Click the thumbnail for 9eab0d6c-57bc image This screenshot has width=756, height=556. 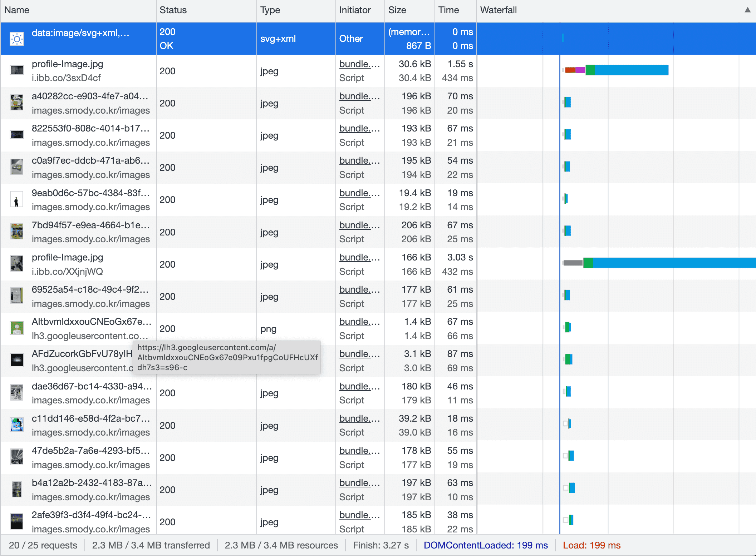(x=17, y=199)
